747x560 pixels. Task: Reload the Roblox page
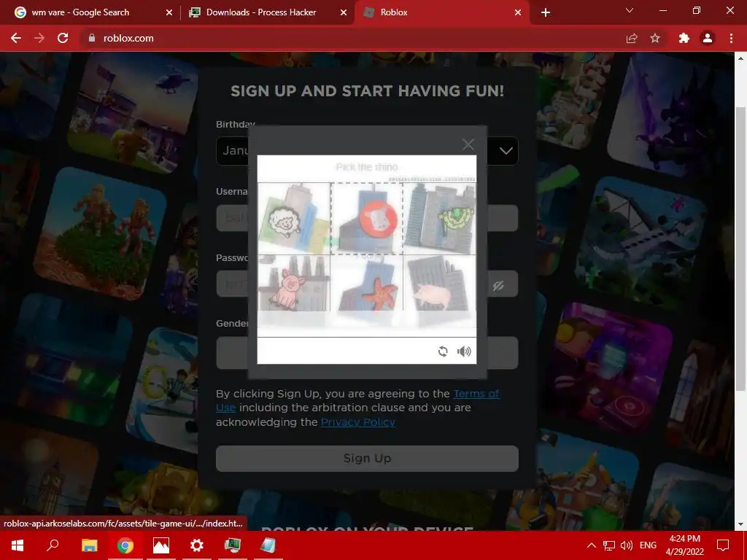[x=63, y=38]
